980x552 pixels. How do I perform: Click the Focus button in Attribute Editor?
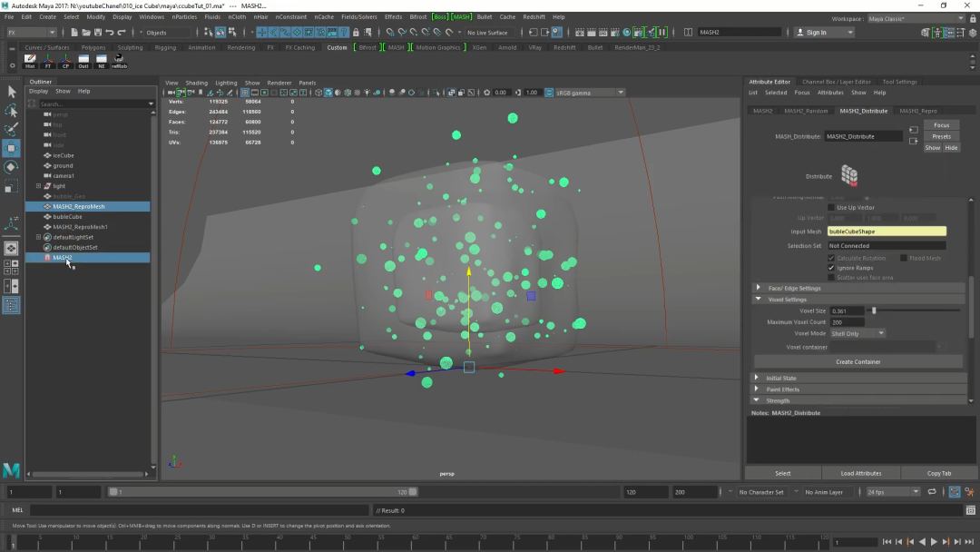coord(941,125)
